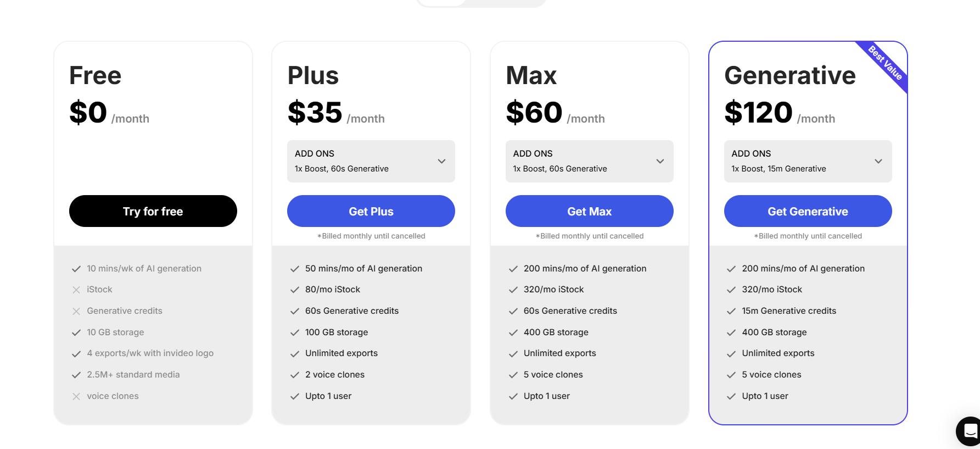The height and width of the screenshot is (449, 980).
Task: Check "Upto 1 user" in the Generative plan
Action: point(732,396)
